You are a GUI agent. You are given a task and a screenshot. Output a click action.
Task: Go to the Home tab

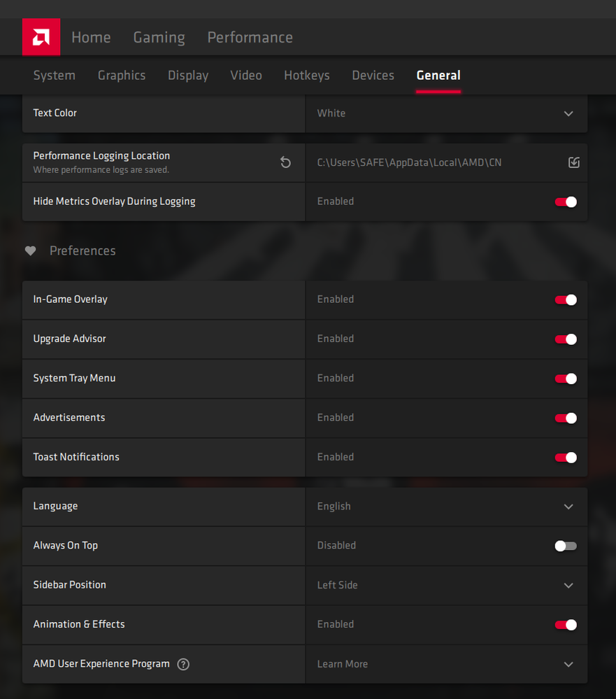(92, 38)
